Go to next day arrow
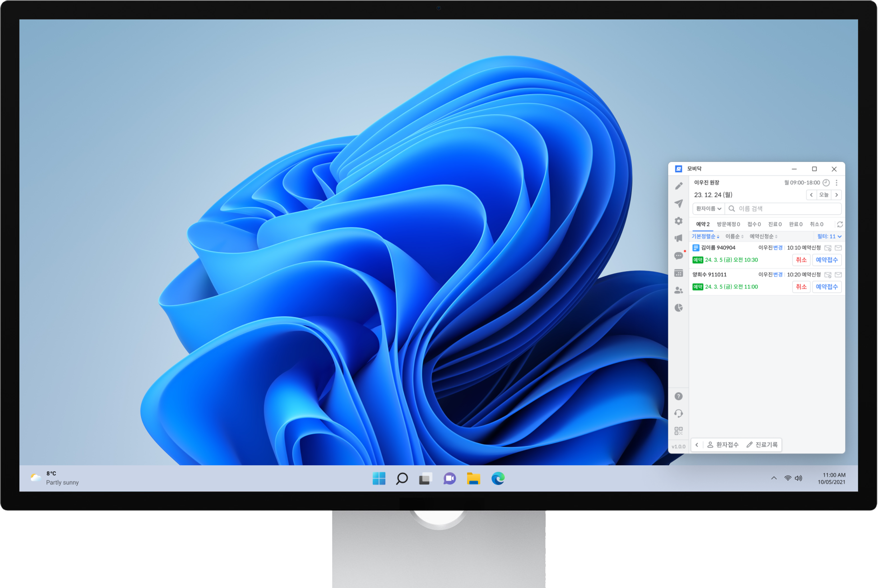878x588 pixels. 836,195
